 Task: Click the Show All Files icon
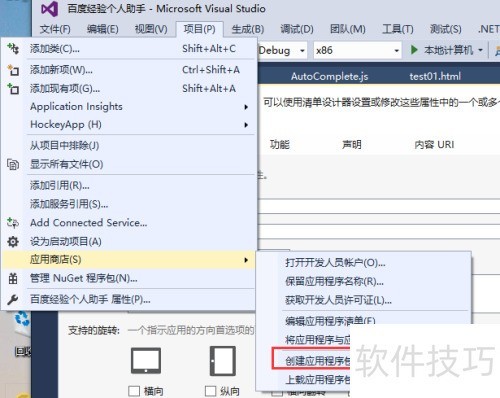pyautogui.click(x=13, y=164)
